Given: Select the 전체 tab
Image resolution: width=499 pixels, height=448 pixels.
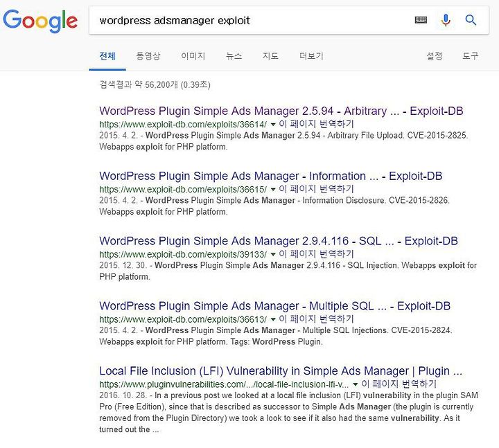Looking at the screenshot, I should click(x=107, y=56).
